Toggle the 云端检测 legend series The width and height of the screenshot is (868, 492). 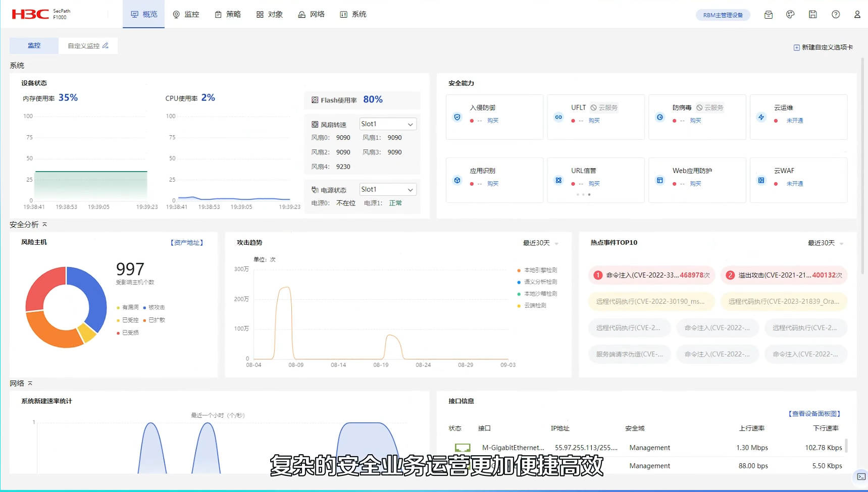(534, 306)
